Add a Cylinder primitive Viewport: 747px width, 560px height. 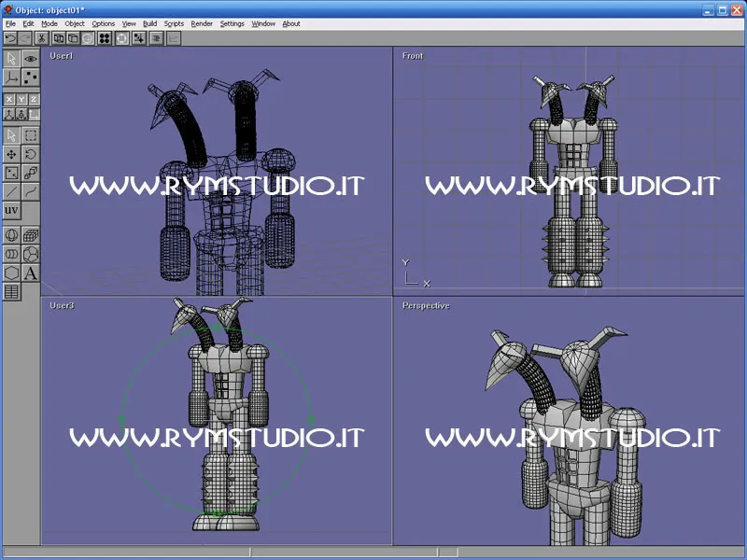tap(11, 254)
